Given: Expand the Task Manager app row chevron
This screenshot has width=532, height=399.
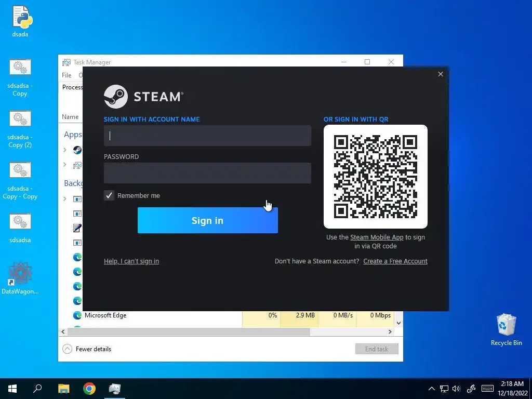Looking at the screenshot, I should (65, 165).
